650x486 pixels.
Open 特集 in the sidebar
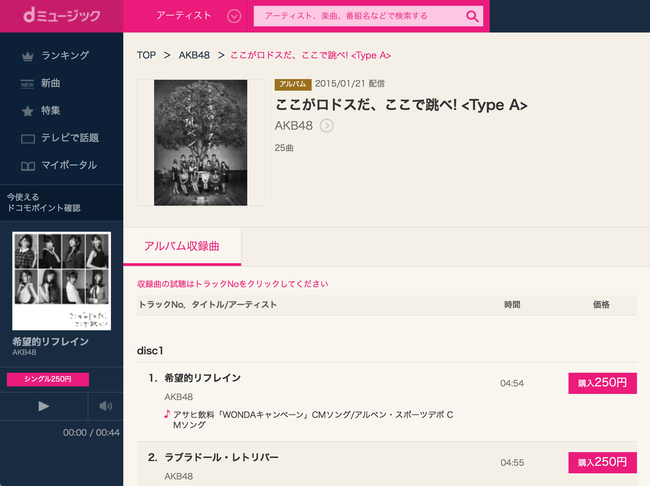click(x=50, y=110)
